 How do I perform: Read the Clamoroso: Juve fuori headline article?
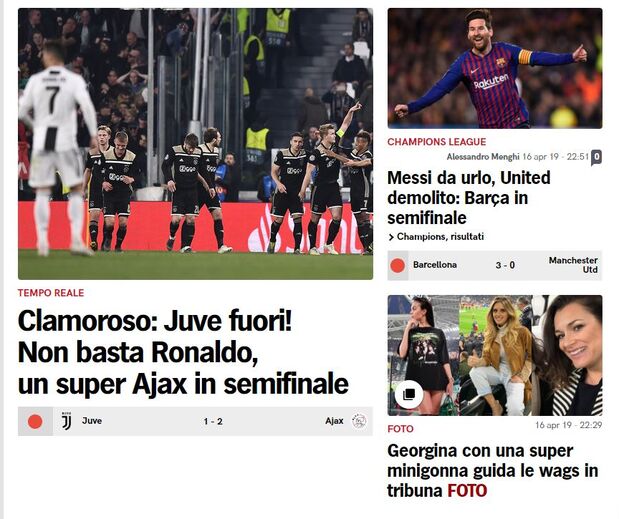183,352
